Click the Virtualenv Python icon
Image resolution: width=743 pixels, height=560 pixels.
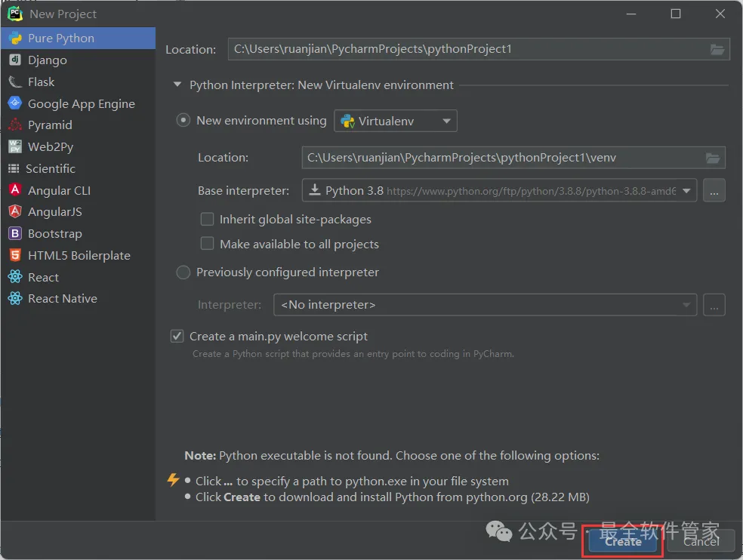coord(348,122)
